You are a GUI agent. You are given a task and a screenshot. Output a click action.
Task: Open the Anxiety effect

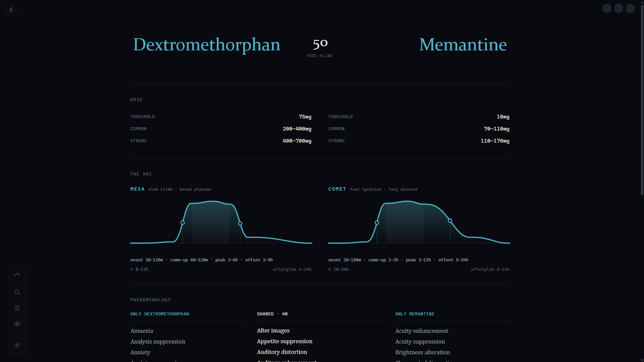140,352
